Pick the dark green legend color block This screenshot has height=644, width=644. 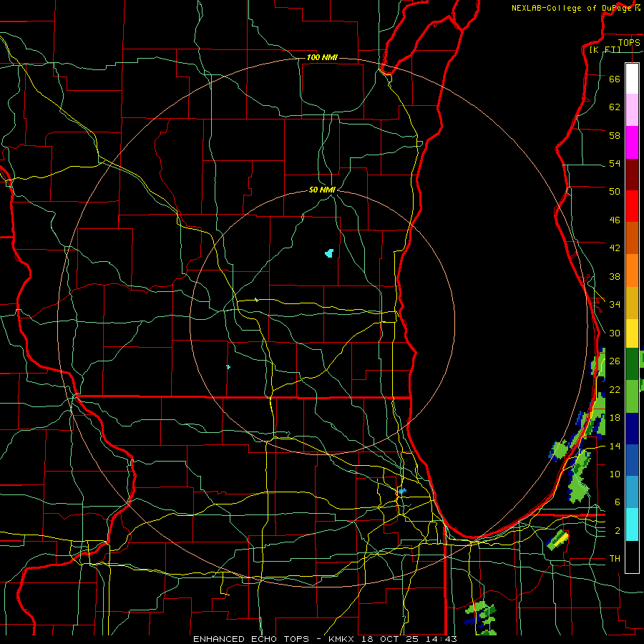(x=632, y=364)
